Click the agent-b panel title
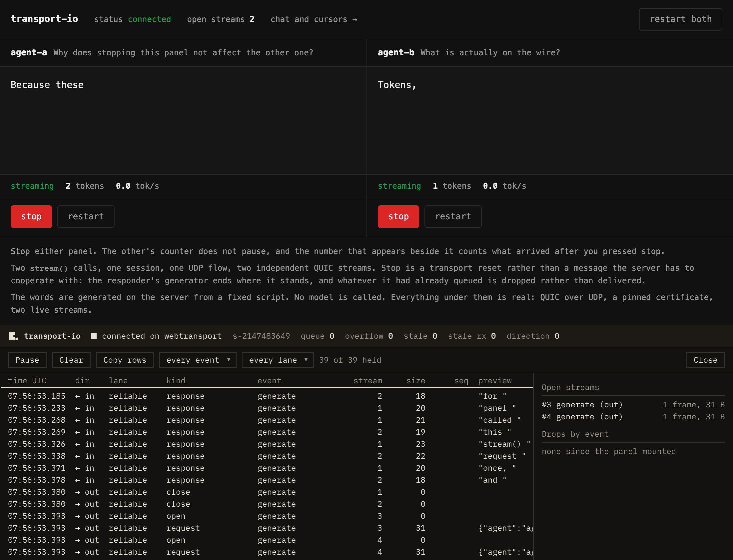The image size is (733, 560). point(396,52)
